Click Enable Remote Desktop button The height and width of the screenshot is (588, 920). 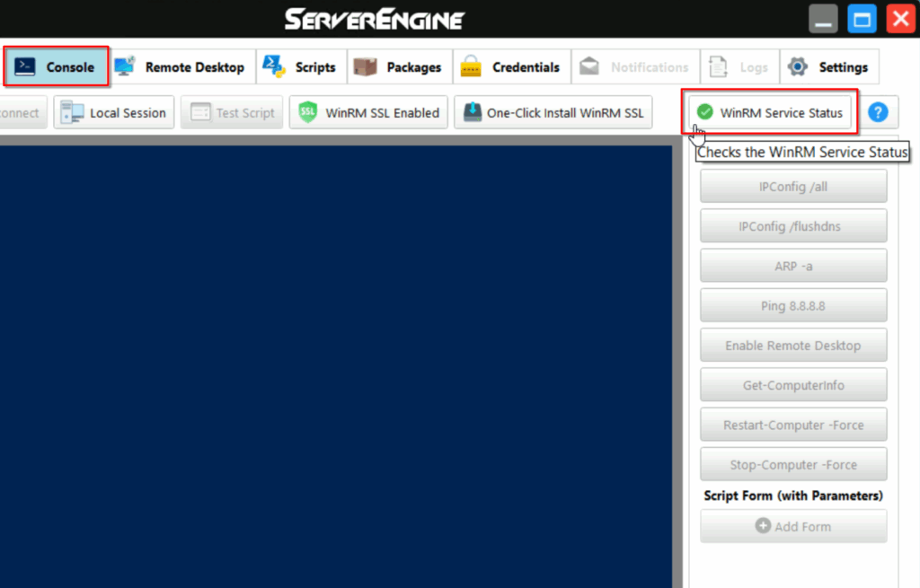[x=793, y=346]
